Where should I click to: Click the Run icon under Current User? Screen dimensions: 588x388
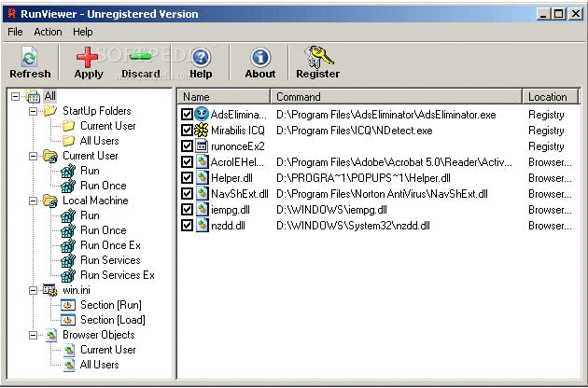[68, 171]
